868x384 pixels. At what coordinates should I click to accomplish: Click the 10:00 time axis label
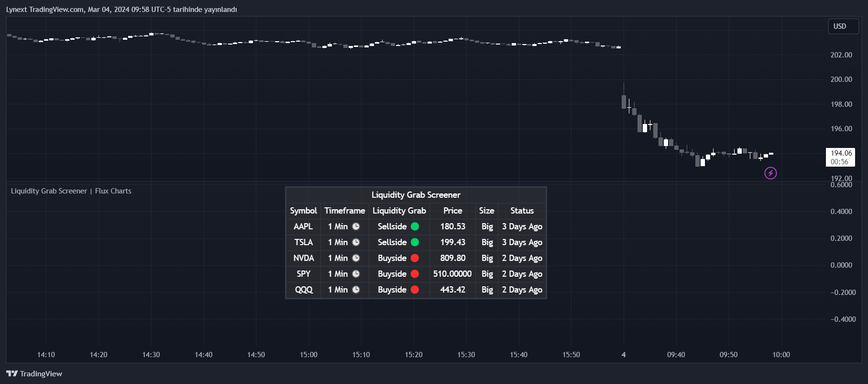coord(781,355)
